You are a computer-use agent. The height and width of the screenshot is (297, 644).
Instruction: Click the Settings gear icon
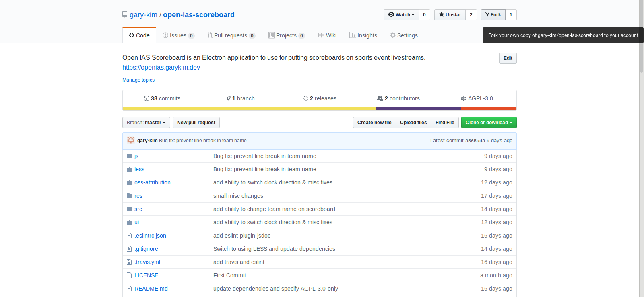click(393, 35)
